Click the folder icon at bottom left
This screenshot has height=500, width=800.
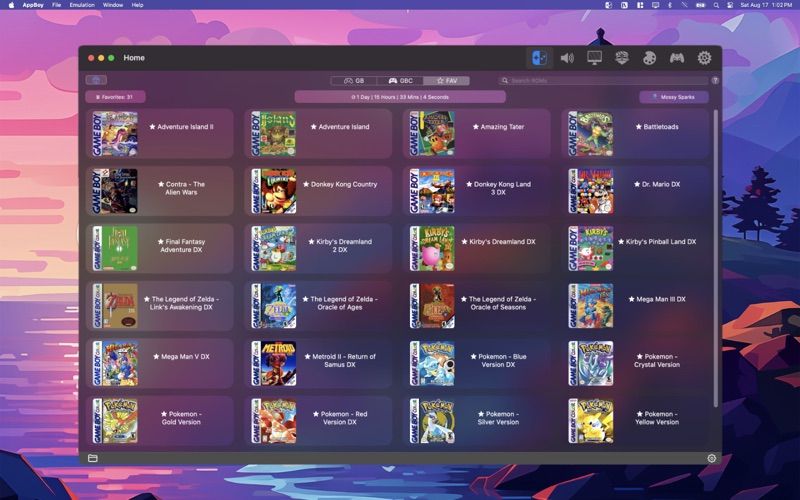click(92, 458)
